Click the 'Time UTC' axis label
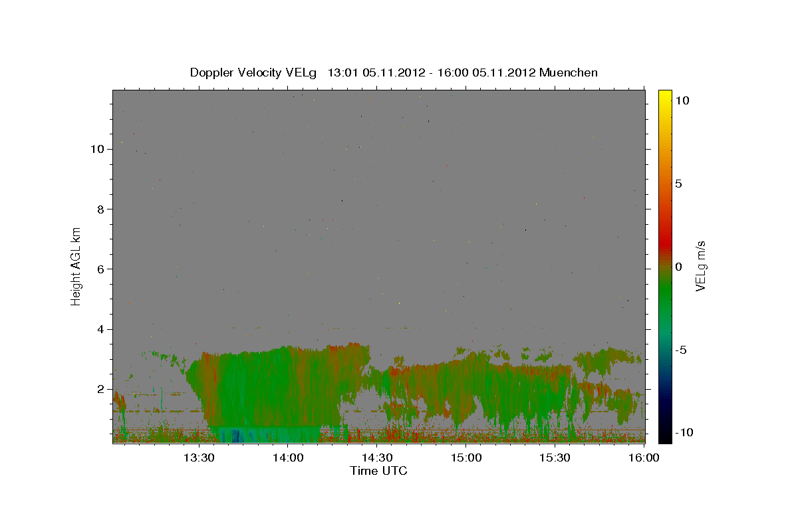The height and width of the screenshot is (532, 798). coord(378,471)
